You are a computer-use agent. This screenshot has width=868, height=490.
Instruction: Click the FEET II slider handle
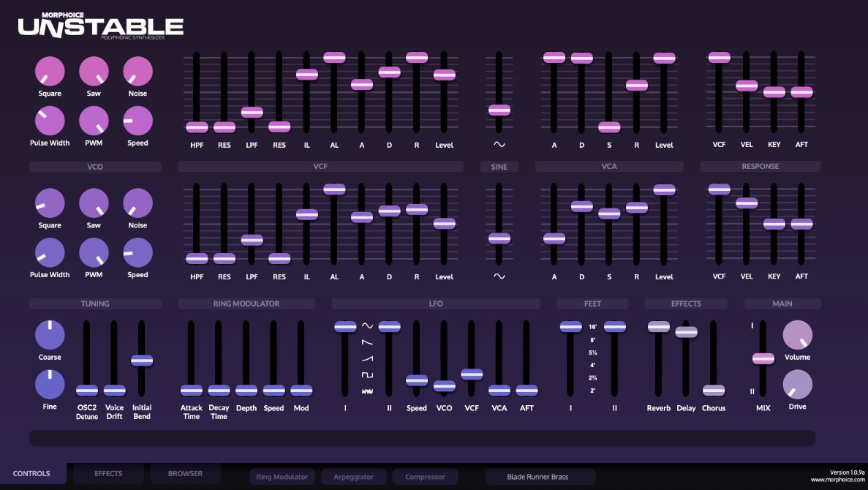tap(614, 327)
